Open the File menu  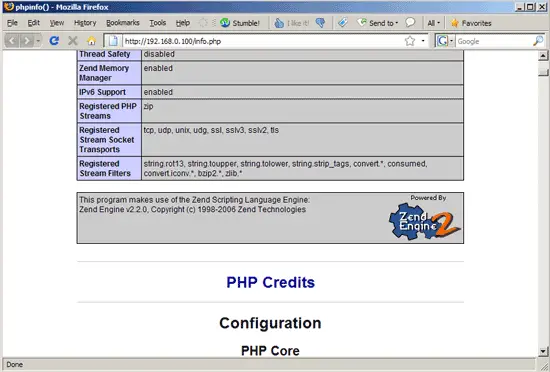pos(12,23)
